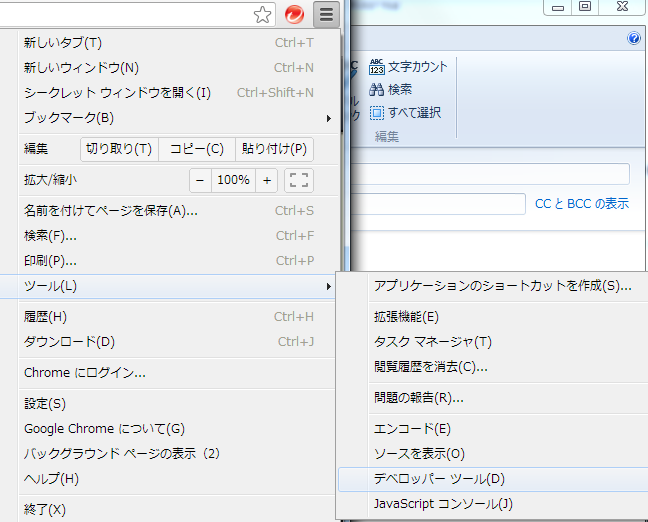Open 設定(S) settings menu item

[178, 404]
